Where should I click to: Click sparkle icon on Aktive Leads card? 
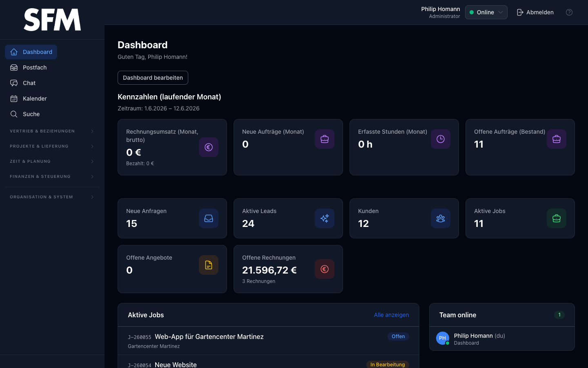(325, 218)
